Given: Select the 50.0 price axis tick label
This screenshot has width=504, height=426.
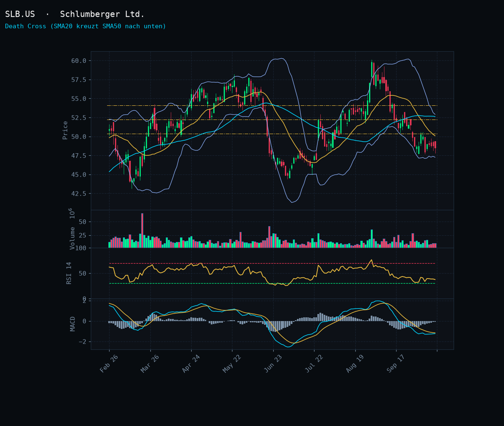Looking at the screenshot, I should click(79, 137).
